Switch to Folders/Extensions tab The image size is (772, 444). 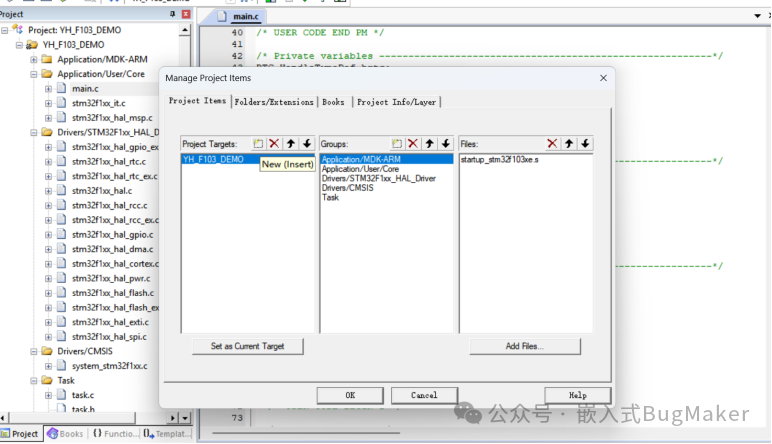274,102
